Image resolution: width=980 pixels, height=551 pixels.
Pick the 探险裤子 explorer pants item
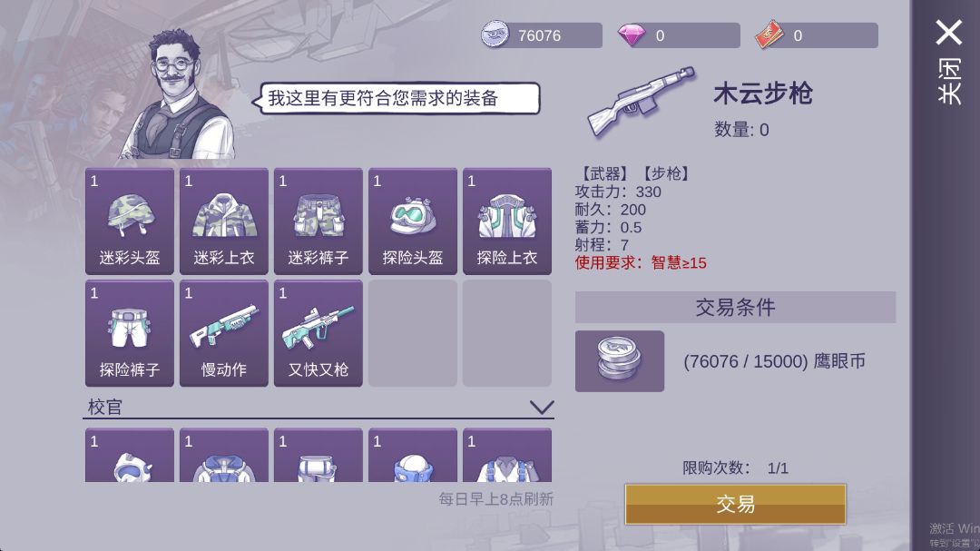(130, 333)
